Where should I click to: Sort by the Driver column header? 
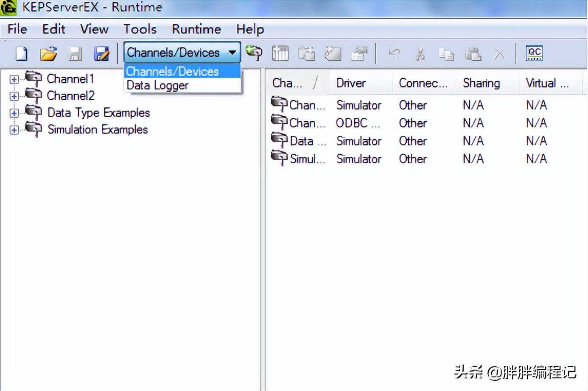point(351,83)
